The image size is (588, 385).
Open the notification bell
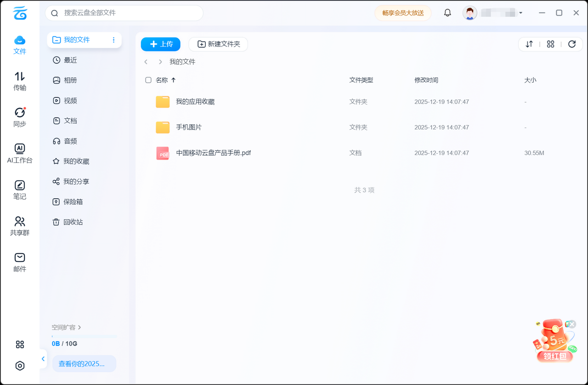click(x=447, y=12)
